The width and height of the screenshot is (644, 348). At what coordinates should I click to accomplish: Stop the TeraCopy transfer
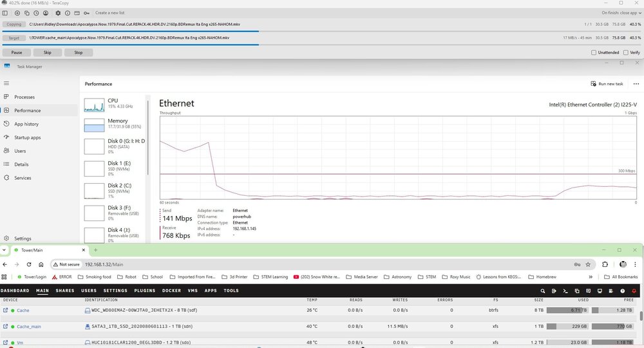tap(79, 53)
